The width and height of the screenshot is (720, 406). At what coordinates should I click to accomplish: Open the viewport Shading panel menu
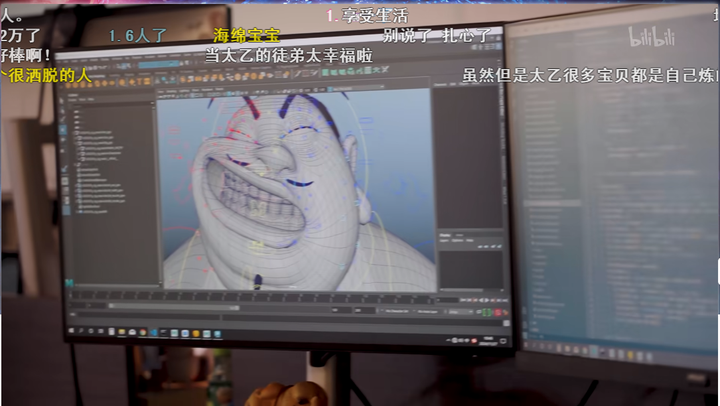point(171,90)
